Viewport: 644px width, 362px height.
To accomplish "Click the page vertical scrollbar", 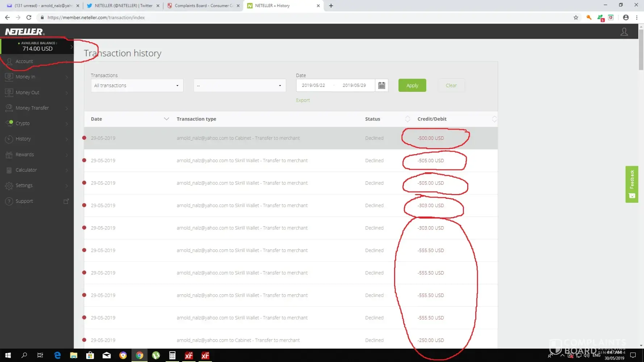I will click(x=641, y=51).
